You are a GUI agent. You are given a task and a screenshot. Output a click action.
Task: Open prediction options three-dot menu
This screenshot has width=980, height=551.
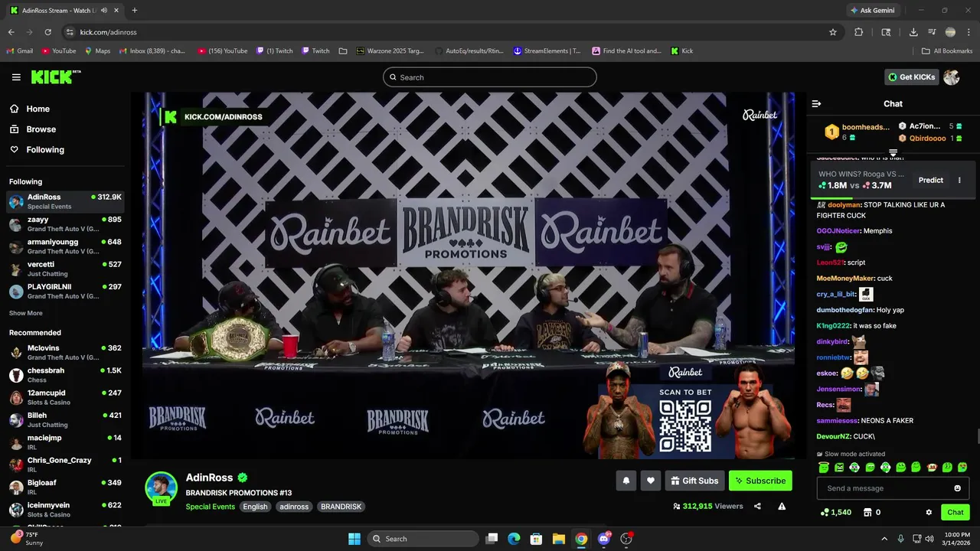coord(959,181)
